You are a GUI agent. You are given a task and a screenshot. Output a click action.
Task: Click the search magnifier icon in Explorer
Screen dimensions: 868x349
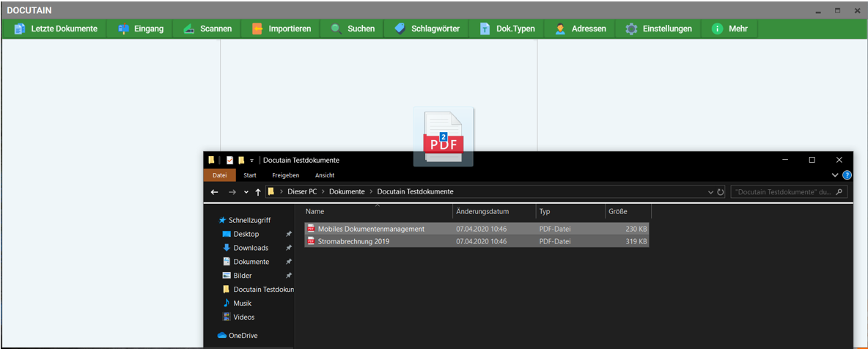click(839, 192)
